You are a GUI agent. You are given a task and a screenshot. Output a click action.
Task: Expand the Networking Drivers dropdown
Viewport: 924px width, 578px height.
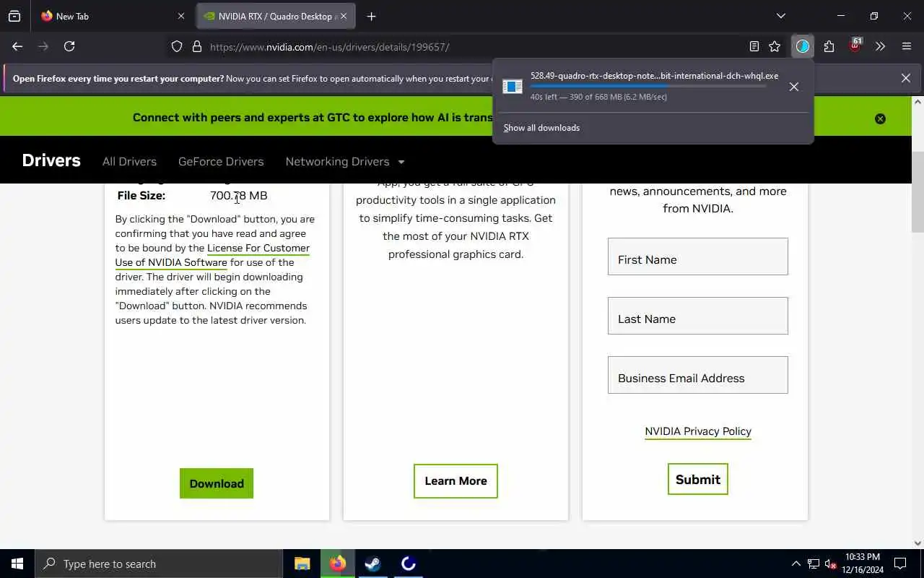345,161
